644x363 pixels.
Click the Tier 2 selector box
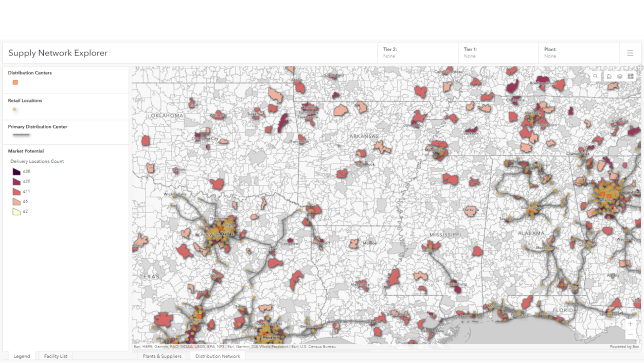[x=418, y=53]
